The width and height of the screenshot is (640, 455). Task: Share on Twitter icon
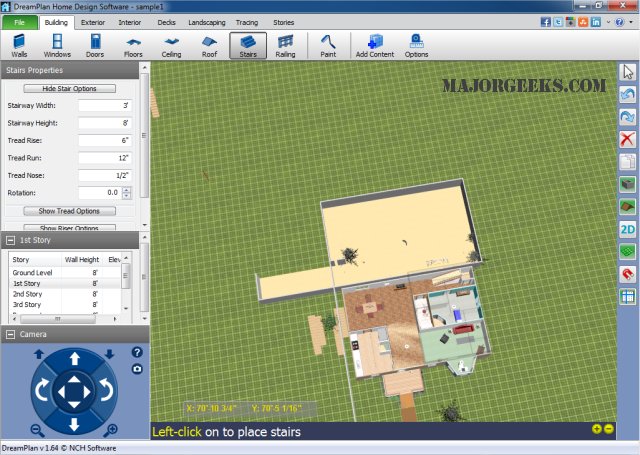coord(558,22)
